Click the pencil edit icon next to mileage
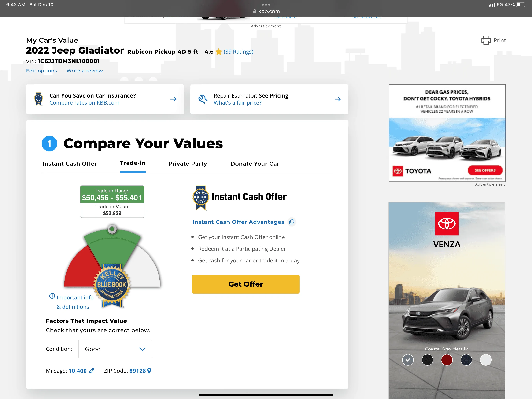The height and width of the screenshot is (399, 532). [91, 371]
